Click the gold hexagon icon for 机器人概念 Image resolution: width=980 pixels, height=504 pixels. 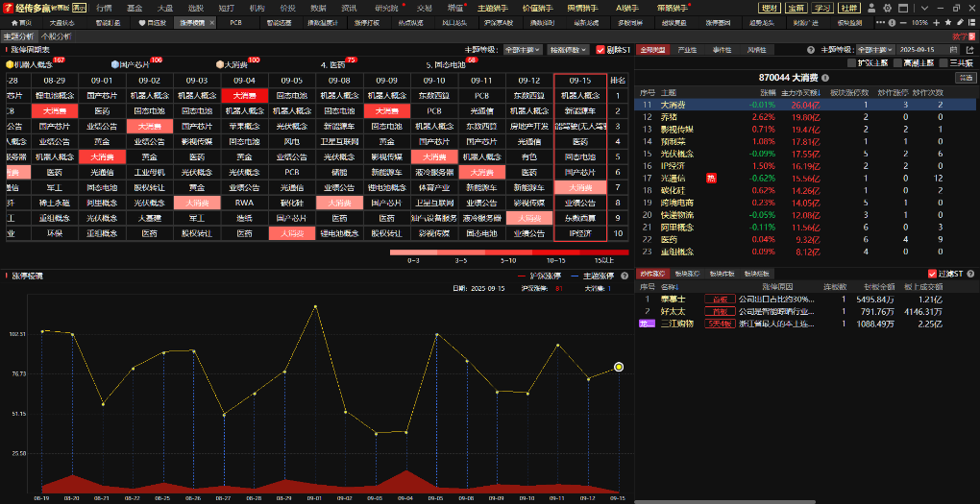(x=10, y=64)
